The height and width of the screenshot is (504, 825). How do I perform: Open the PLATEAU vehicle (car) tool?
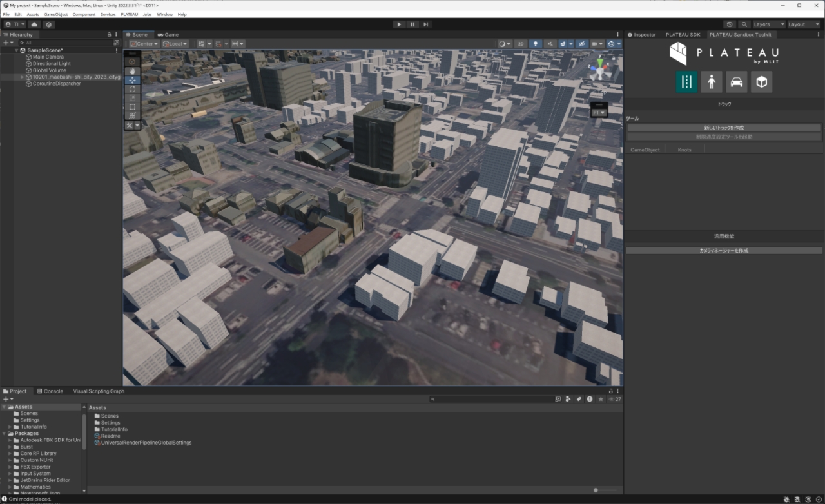click(737, 82)
